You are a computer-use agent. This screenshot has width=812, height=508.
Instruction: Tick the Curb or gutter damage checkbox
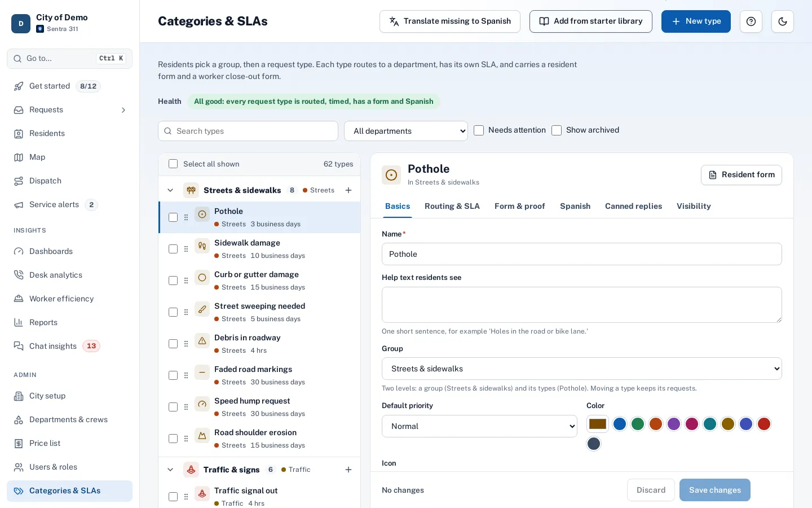(x=173, y=281)
